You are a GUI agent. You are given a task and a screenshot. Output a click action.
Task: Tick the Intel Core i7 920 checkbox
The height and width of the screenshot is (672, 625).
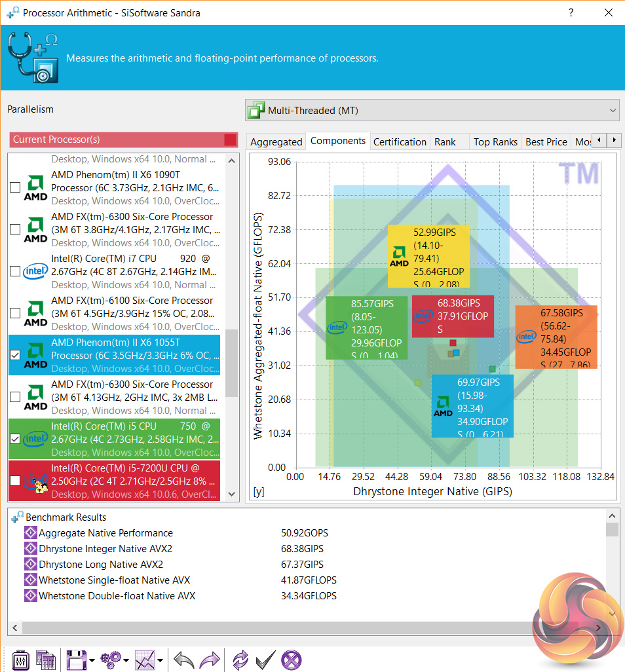[x=15, y=271]
